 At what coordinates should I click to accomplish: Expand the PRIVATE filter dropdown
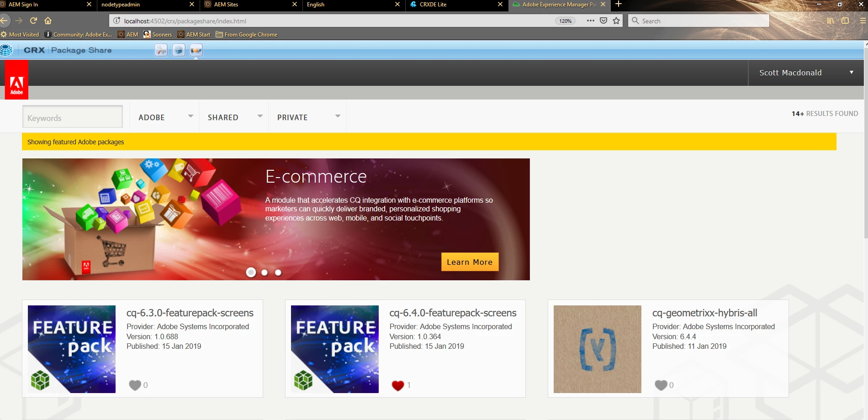[308, 117]
